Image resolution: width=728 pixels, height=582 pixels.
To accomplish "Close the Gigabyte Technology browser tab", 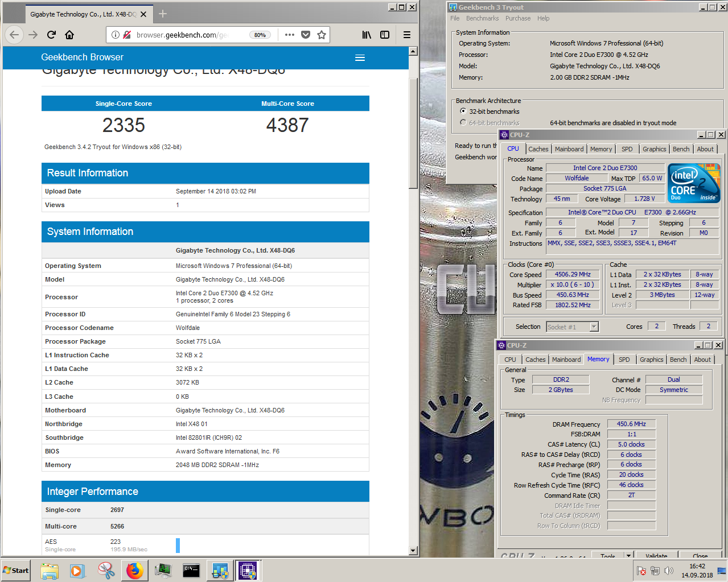I will (143, 14).
